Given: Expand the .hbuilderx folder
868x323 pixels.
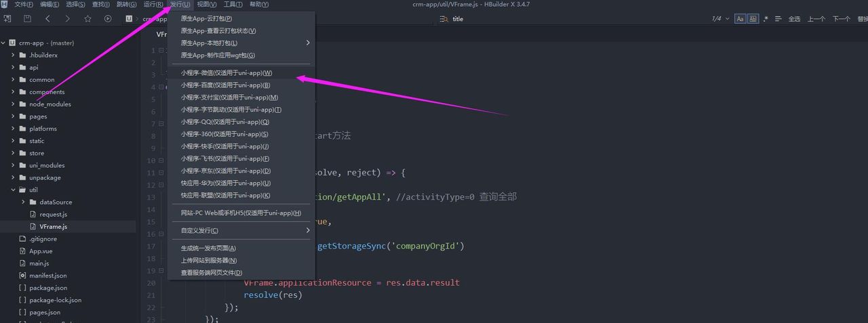Looking at the screenshot, I should click(x=13, y=55).
